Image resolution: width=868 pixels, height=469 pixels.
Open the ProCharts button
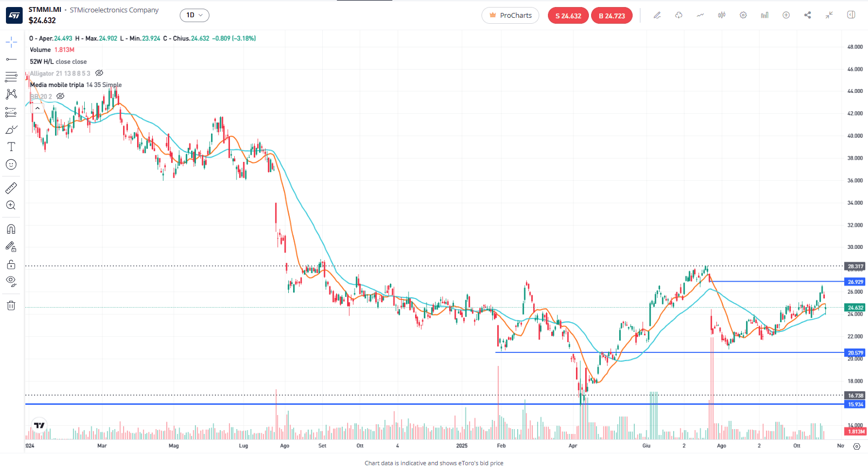[510, 15]
